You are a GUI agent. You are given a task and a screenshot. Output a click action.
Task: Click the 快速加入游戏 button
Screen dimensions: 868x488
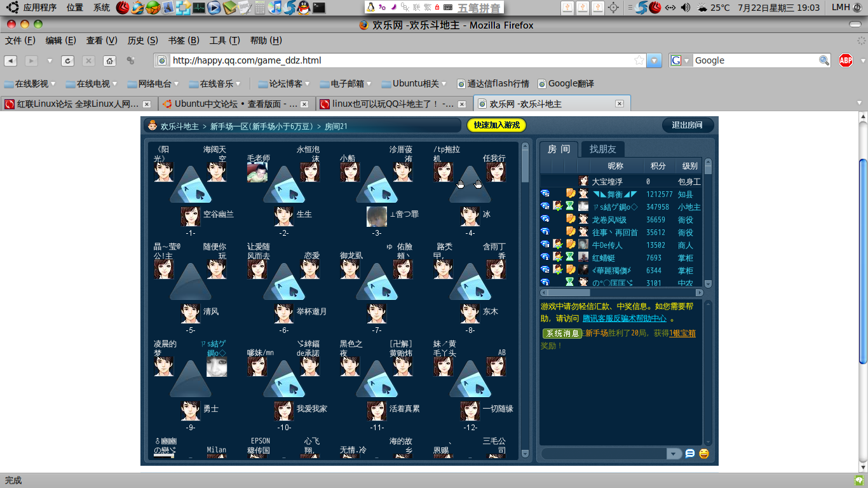(x=496, y=125)
